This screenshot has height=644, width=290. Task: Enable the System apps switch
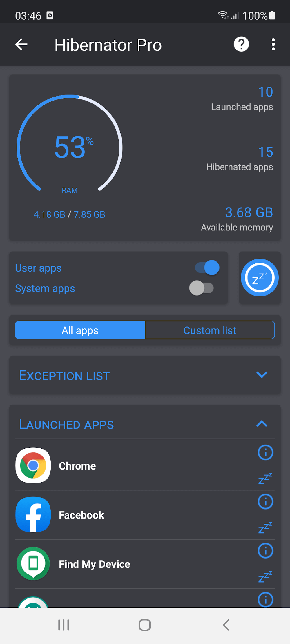(x=202, y=288)
